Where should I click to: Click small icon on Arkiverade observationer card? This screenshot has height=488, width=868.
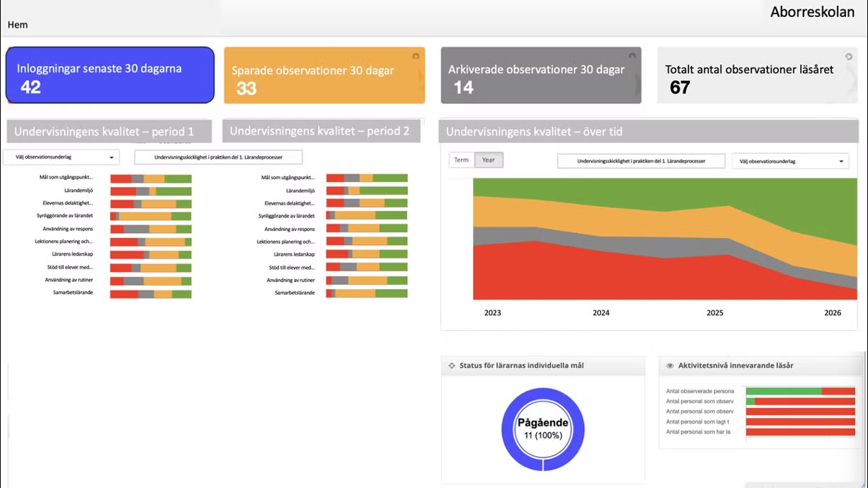pos(632,57)
